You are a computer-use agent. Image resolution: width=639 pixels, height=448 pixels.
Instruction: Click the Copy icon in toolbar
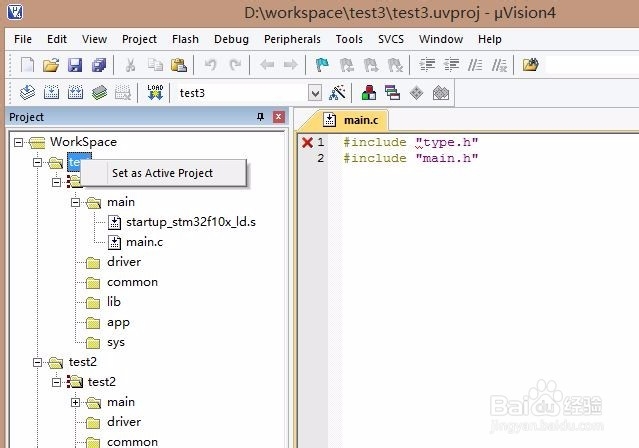coord(155,64)
